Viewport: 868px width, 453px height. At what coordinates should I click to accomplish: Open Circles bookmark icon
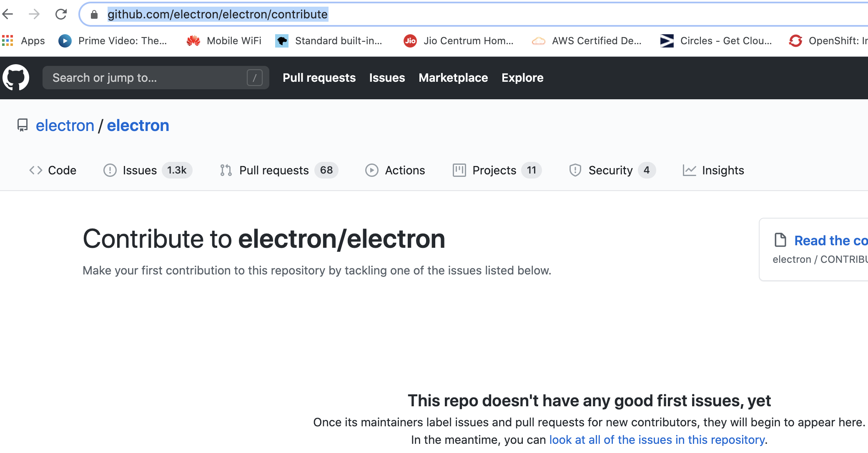click(667, 40)
